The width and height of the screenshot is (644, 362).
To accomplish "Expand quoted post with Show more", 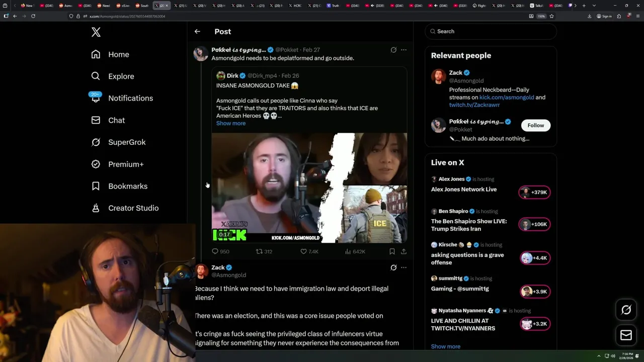I will point(231,123).
